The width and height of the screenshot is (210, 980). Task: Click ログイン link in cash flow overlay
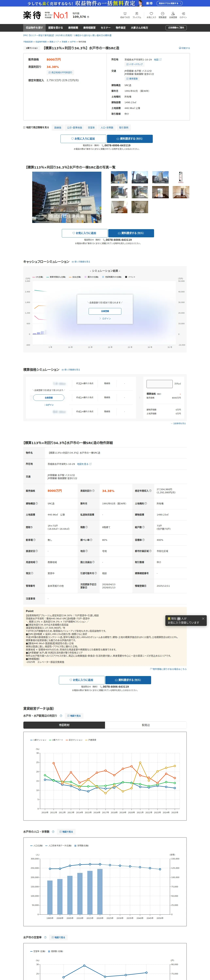105,319
